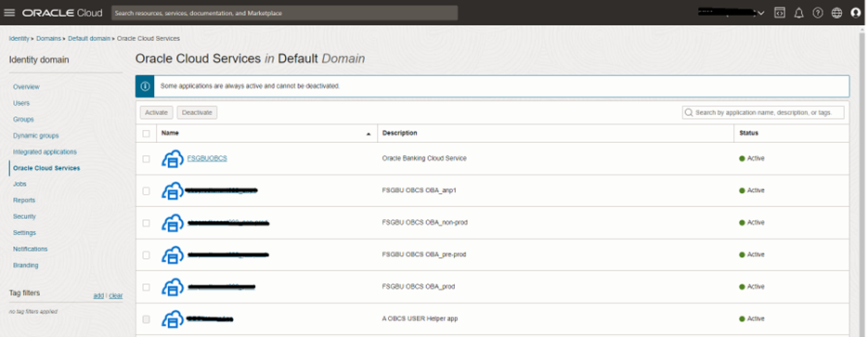Expand the region/tenancy dropdown in header

pyautogui.click(x=760, y=13)
